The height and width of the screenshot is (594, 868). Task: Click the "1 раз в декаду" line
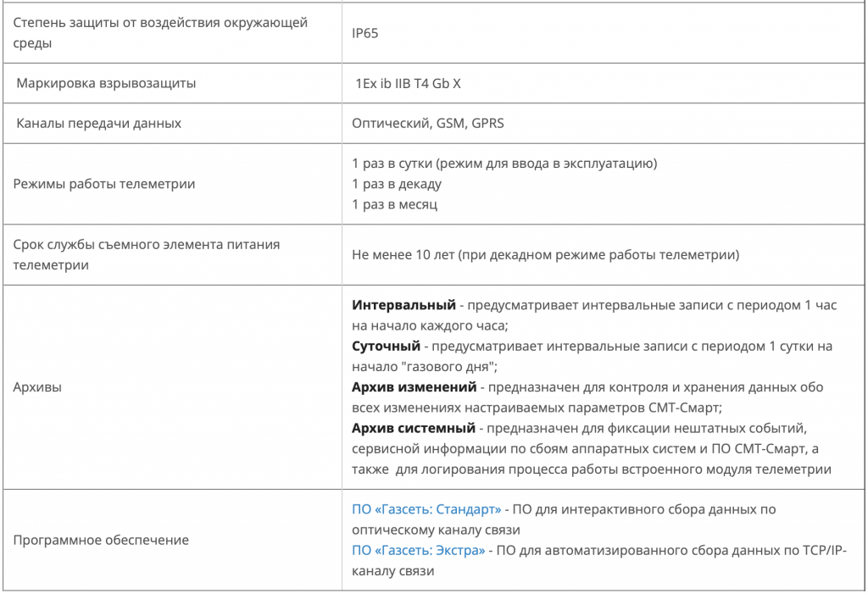[x=397, y=184]
